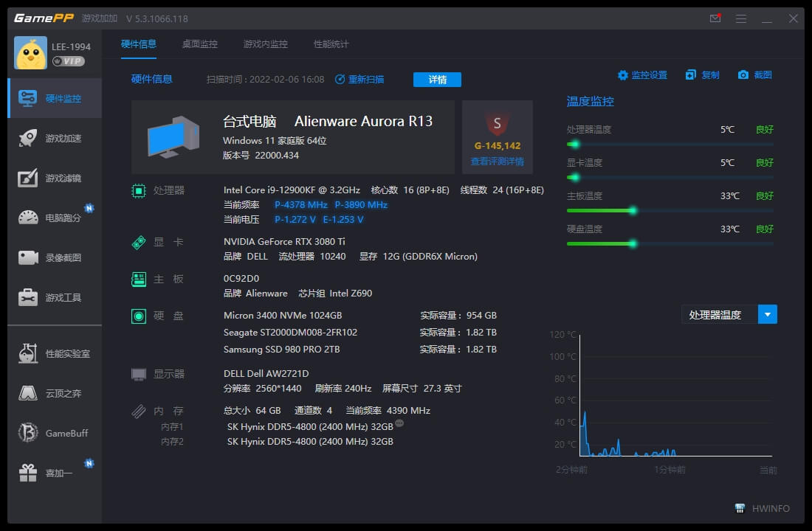Open 电脑跑分 gauge icon
The width and height of the screenshot is (812, 531).
coord(28,218)
